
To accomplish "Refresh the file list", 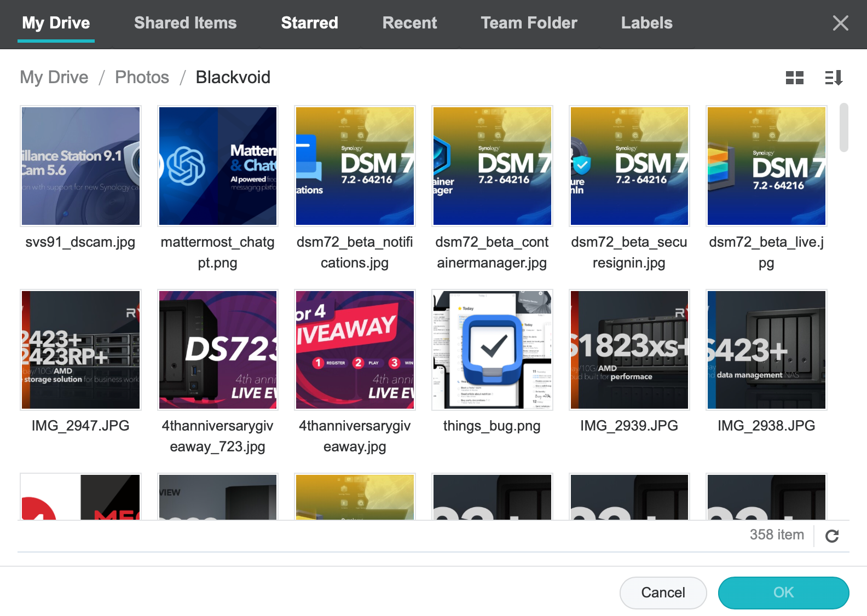I will [x=832, y=536].
